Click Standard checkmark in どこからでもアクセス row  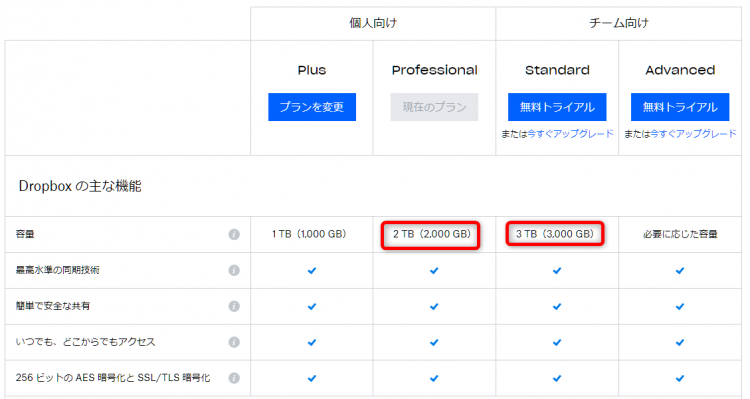[x=557, y=343]
